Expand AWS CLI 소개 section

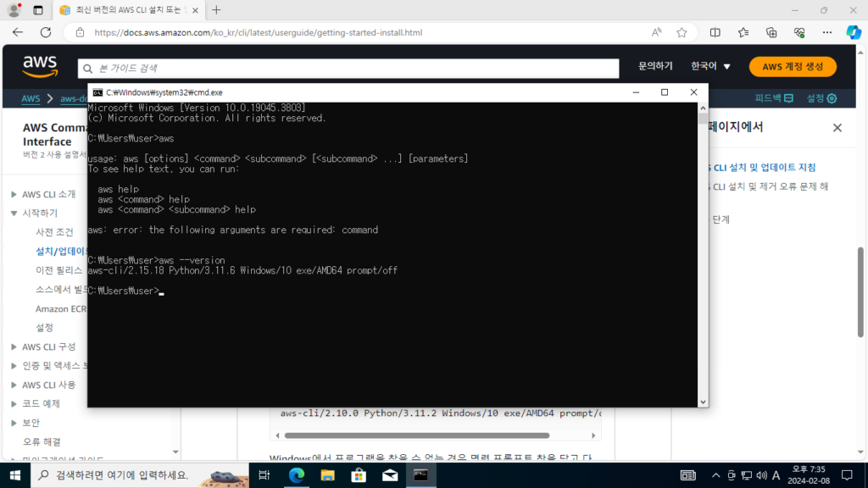14,194
